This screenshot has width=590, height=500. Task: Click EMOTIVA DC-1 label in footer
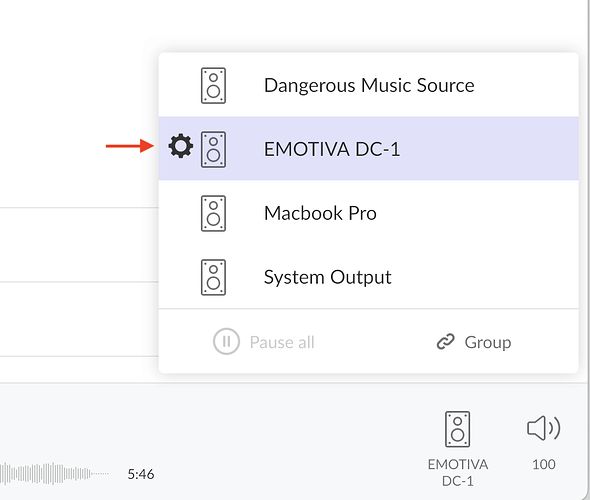tap(458, 473)
